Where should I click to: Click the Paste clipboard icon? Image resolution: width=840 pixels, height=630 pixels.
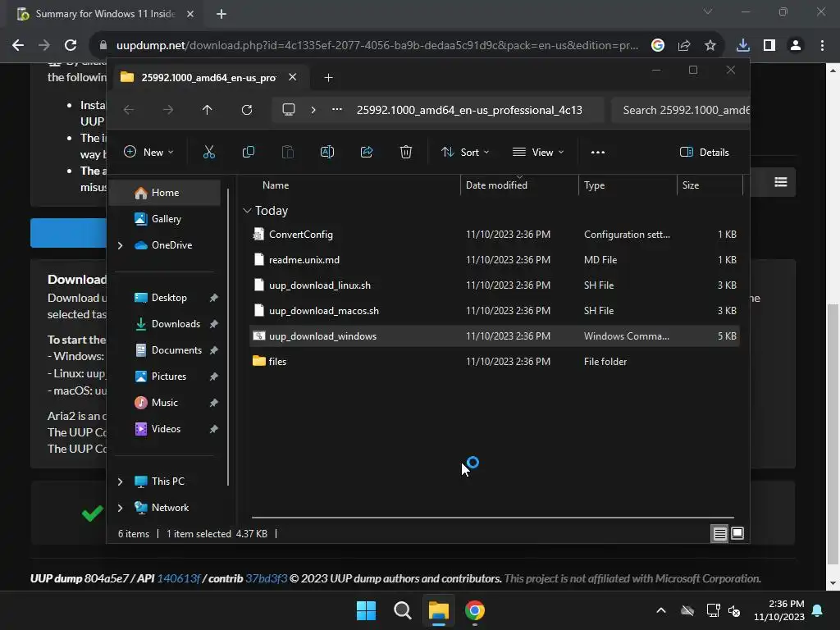point(288,152)
